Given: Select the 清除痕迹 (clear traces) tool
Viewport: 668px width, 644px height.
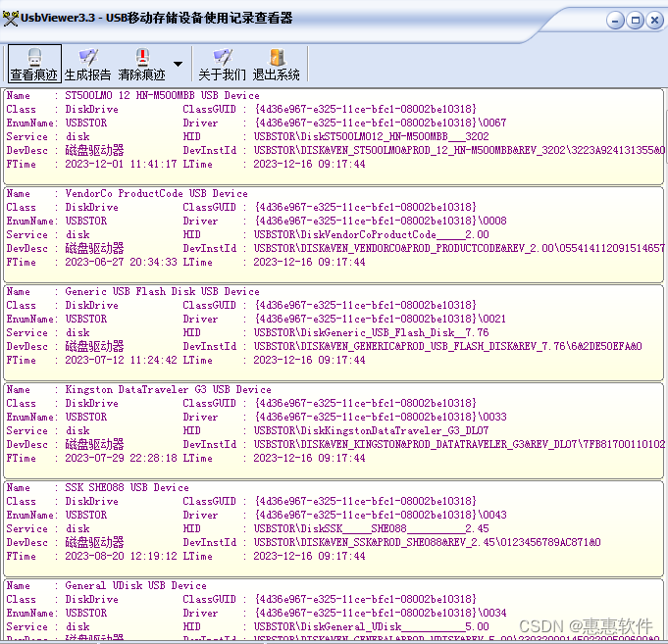Looking at the screenshot, I should tap(142, 64).
